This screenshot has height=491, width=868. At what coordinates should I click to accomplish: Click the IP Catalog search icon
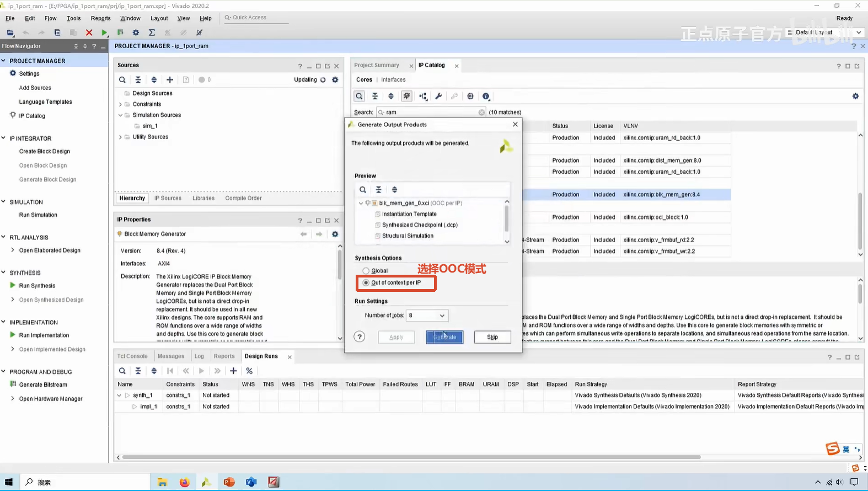[359, 96]
